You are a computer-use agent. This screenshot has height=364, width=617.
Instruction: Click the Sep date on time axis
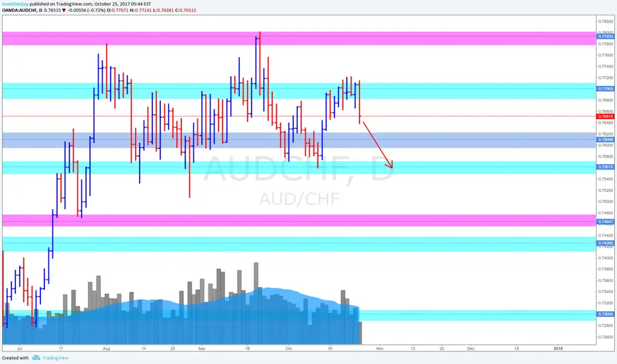point(201,349)
